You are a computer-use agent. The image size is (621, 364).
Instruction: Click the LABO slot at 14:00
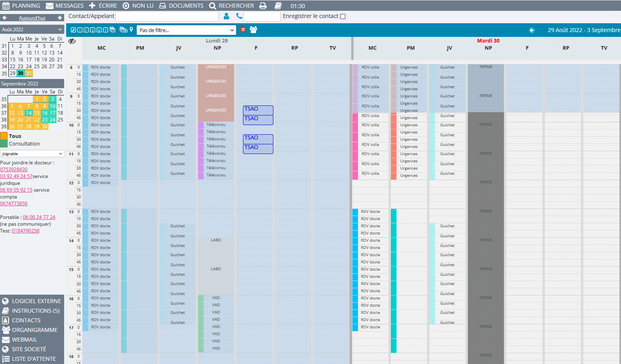point(216,251)
